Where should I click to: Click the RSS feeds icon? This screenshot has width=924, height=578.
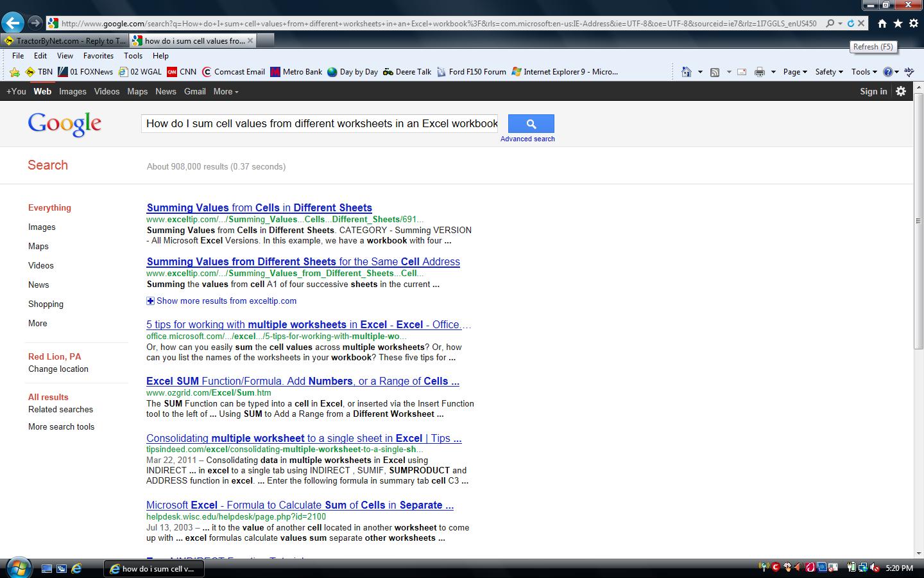tap(714, 72)
